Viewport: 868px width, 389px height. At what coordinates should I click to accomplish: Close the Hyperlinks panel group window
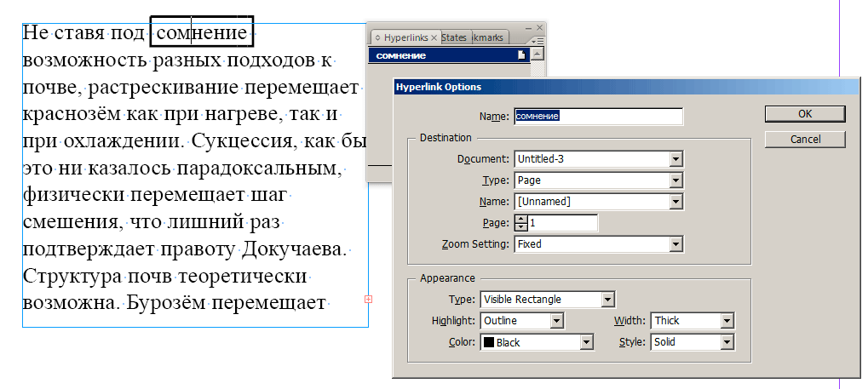click(x=540, y=27)
